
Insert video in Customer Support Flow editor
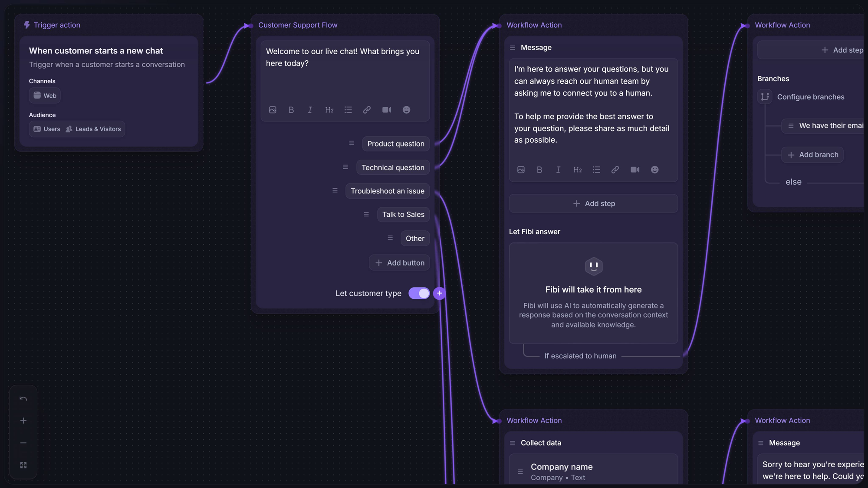click(387, 110)
